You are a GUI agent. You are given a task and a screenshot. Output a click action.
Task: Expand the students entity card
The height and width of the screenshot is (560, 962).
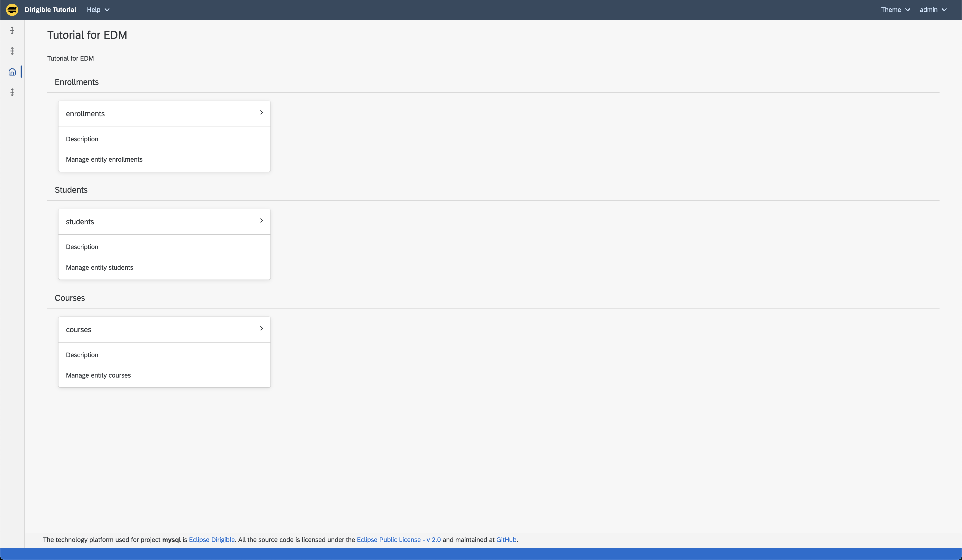click(x=262, y=221)
